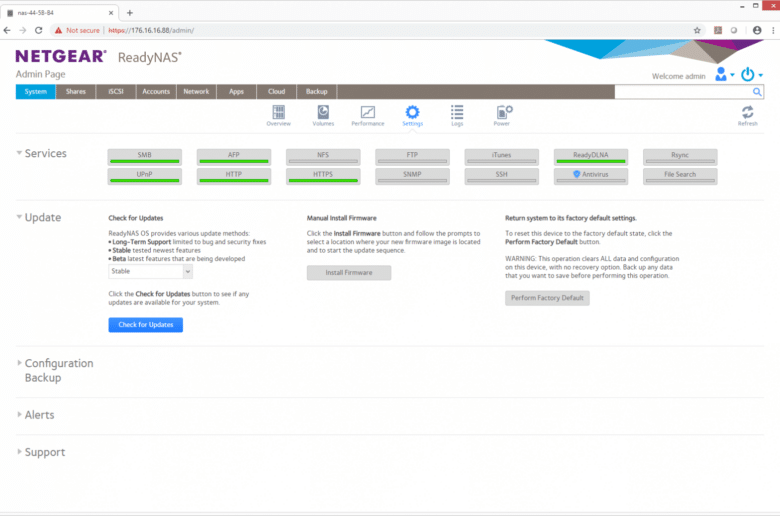This screenshot has width=780, height=516.
Task: Toggle the HTTPS service
Action: tap(323, 177)
